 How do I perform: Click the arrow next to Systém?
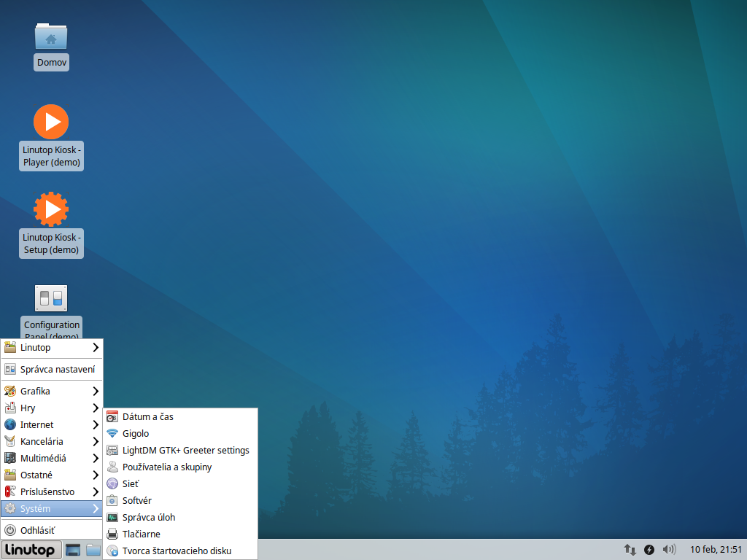(x=96, y=508)
